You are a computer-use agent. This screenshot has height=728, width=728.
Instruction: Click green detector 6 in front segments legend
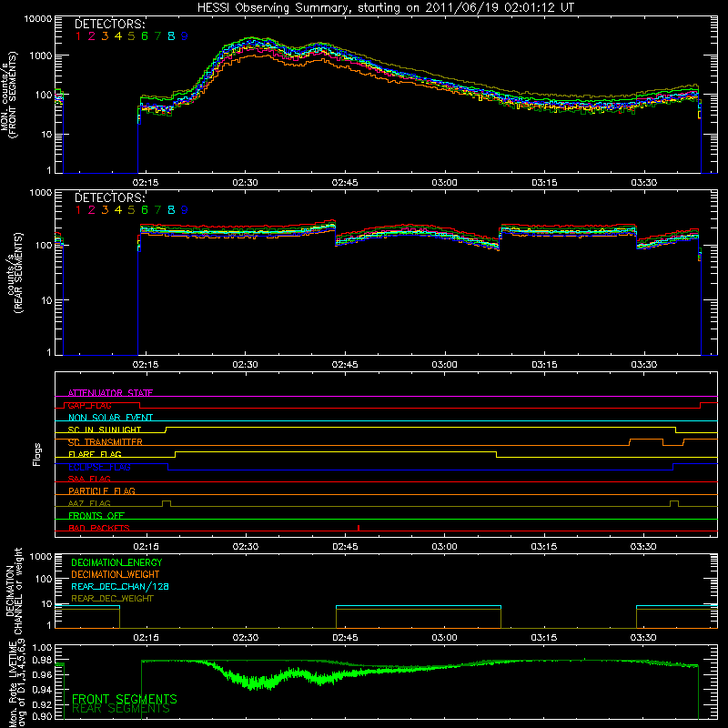[145, 36]
